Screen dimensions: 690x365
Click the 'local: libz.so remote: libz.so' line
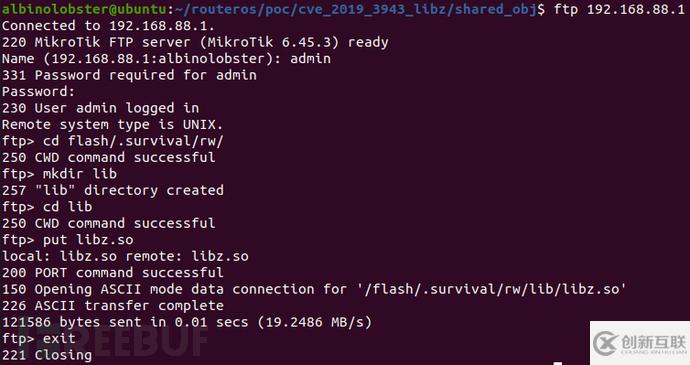pyautogui.click(x=125, y=256)
